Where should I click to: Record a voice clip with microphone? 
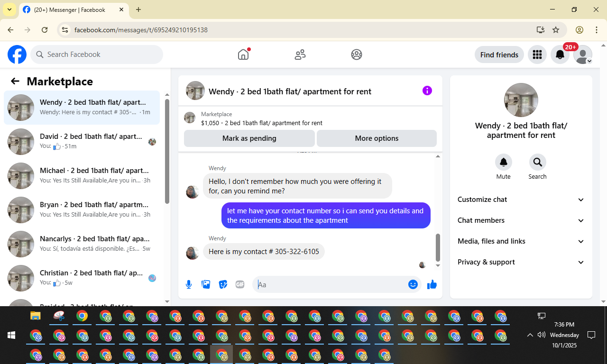(189, 284)
